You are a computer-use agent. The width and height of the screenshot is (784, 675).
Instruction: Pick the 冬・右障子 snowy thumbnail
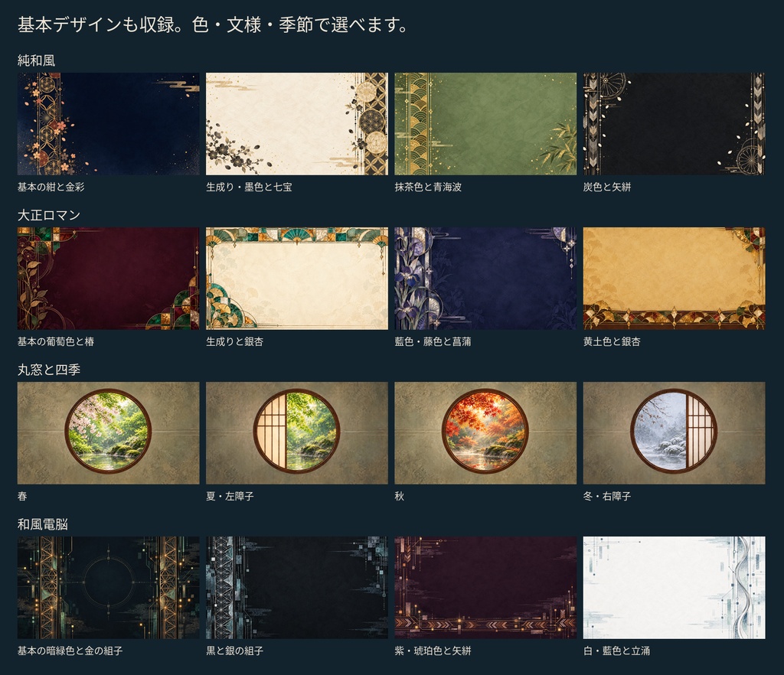(x=674, y=433)
